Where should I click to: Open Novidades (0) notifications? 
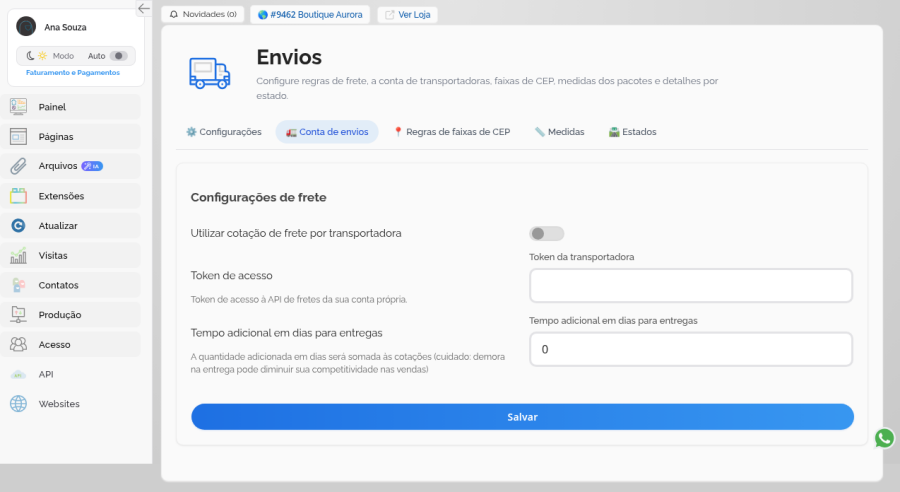203,14
